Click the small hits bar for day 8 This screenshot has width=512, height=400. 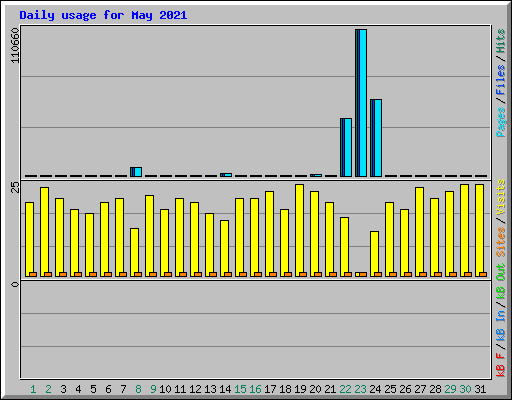tap(136, 172)
